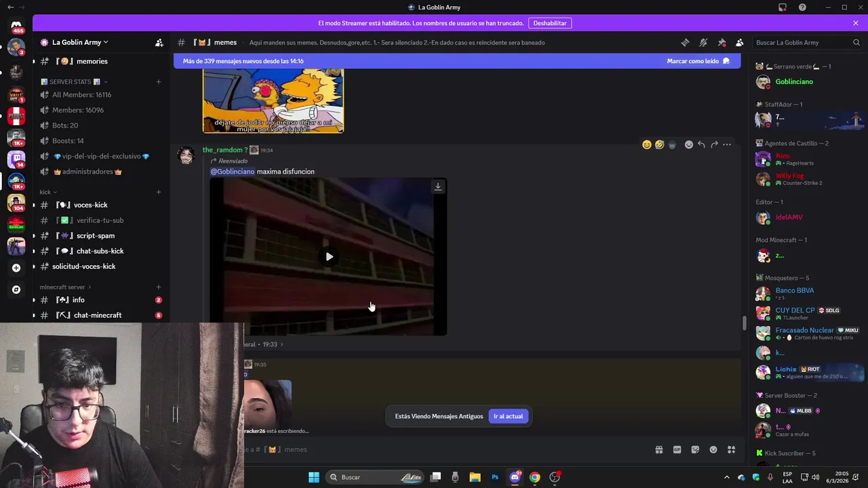The width and height of the screenshot is (868, 488).
Task: Forward the_ramdom's message
Action: [x=714, y=144]
